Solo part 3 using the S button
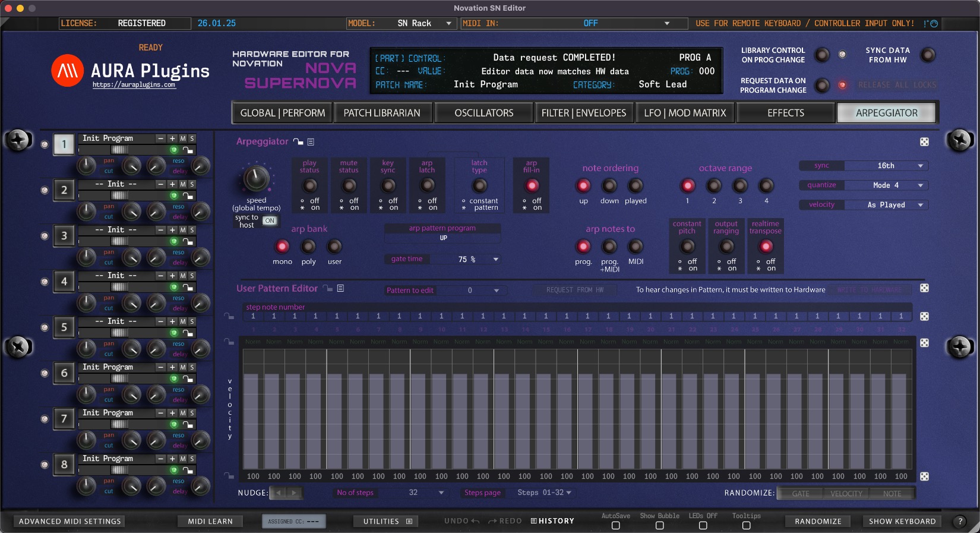The image size is (980, 533). pyautogui.click(x=192, y=230)
